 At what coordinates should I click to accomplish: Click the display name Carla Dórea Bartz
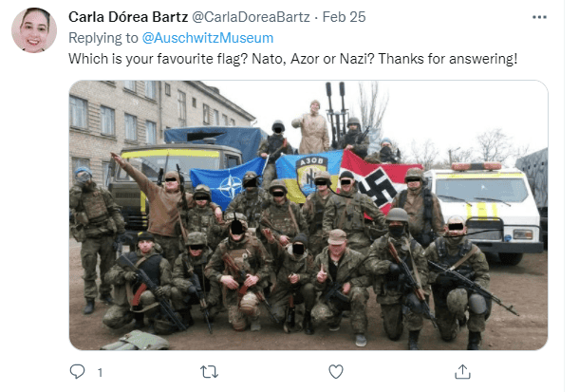click(128, 17)
